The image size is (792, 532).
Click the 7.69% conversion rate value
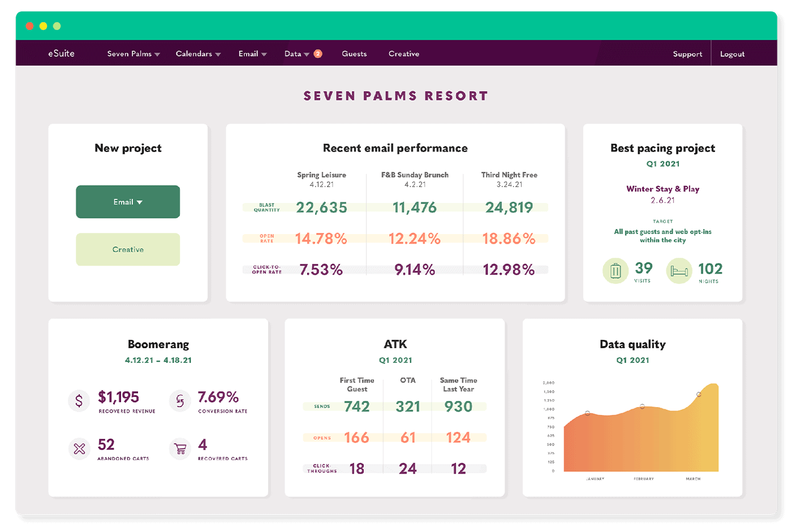218,397
